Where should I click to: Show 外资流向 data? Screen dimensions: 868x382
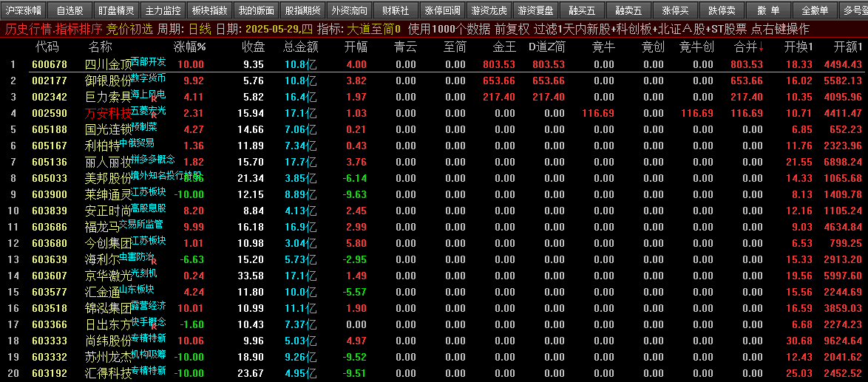349,10
